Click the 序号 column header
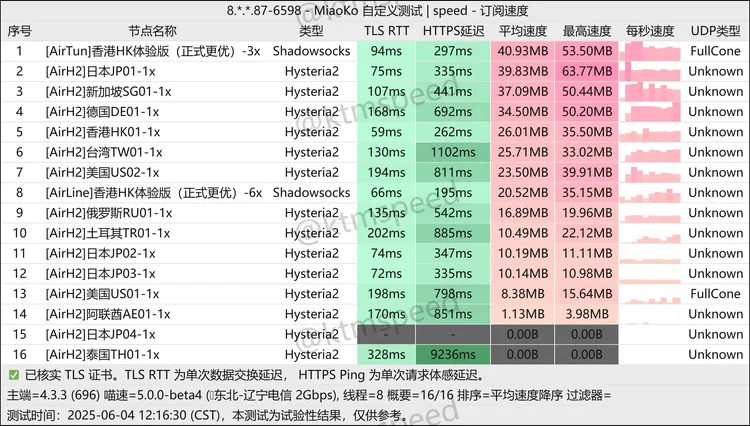The image size is (750, 426). (20, 30)
